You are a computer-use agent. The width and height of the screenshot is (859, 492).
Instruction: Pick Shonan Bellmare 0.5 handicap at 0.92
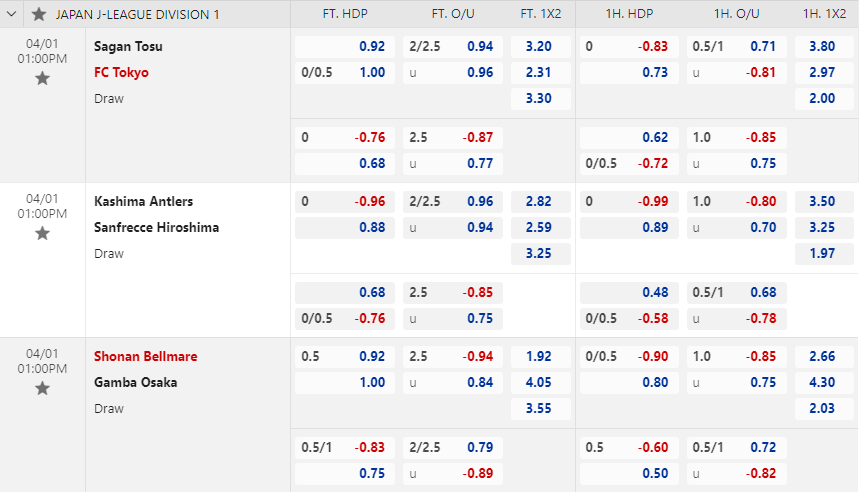point(345,357)
